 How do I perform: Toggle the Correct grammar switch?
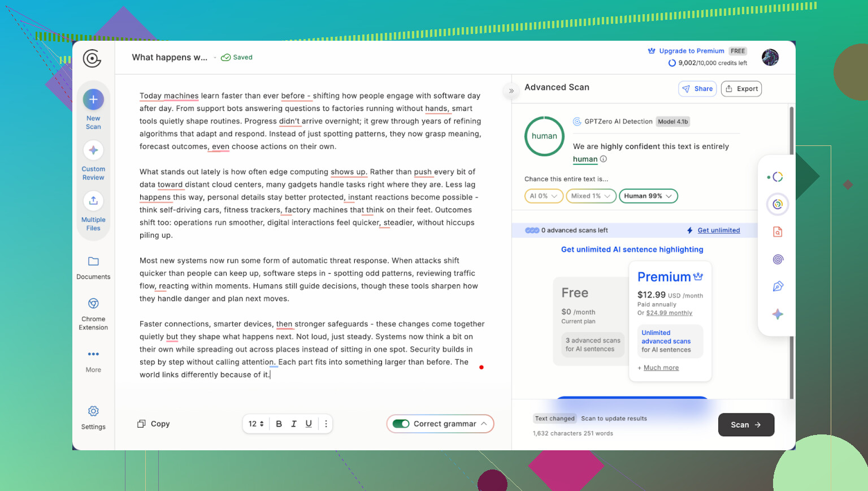pos(401,424)
